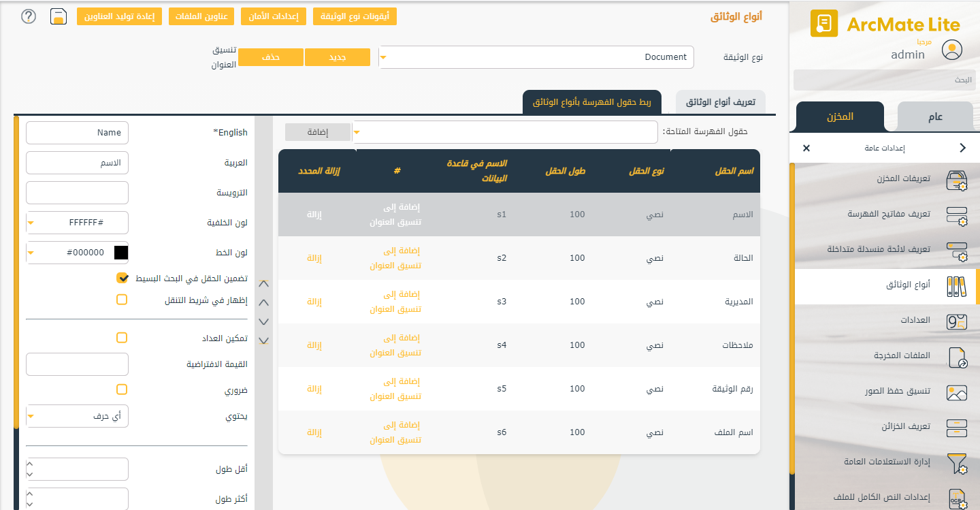Open العدادات counters sidebar icon
Image resolution: width=980 pixels, height=510 pixels.
[956, 321]
